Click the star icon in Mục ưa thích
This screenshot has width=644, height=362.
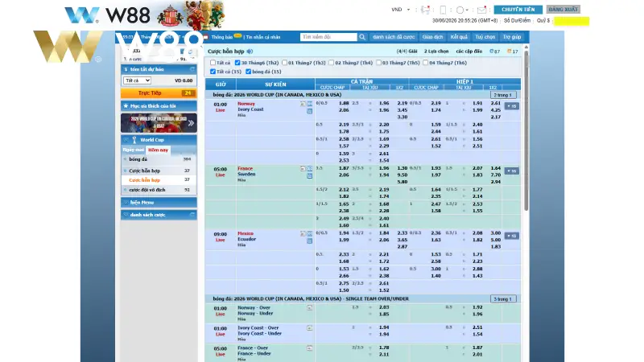(x=126, y=106)
